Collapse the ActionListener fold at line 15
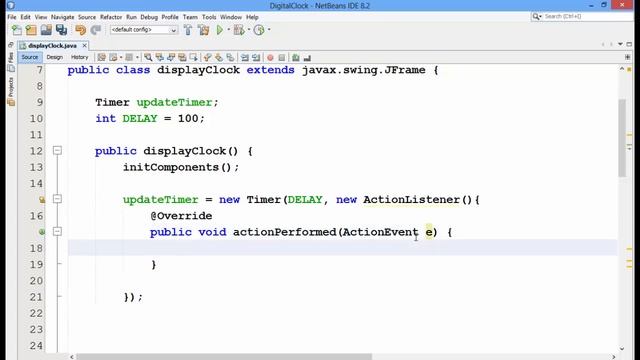Screen dimensions: 640x360 point(58,199)
